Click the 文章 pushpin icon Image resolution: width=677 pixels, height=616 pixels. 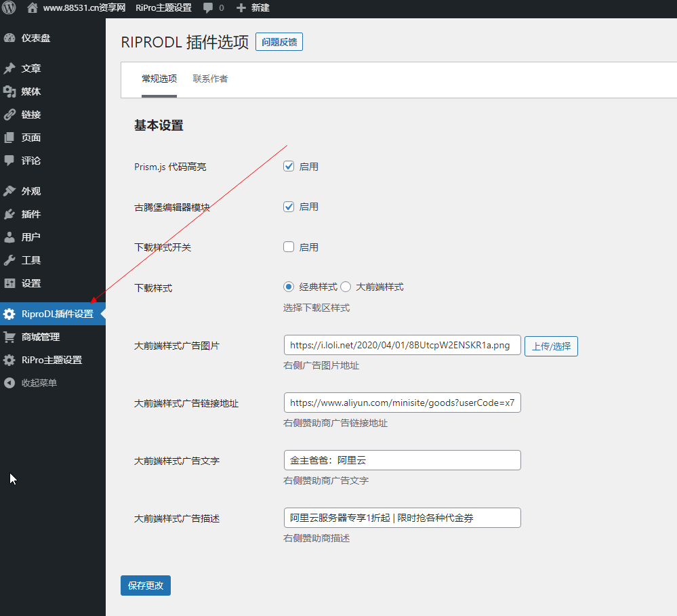pyautogui.click(x=9, y=68)
